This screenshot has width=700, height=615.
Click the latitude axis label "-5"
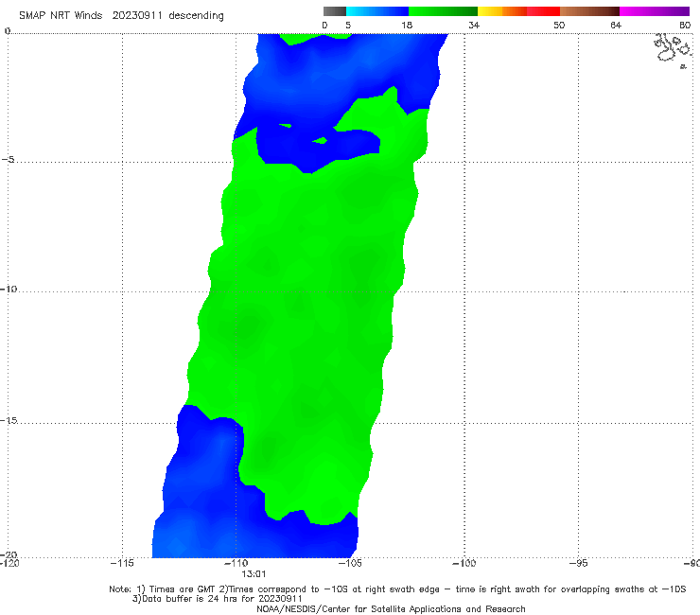8,160
